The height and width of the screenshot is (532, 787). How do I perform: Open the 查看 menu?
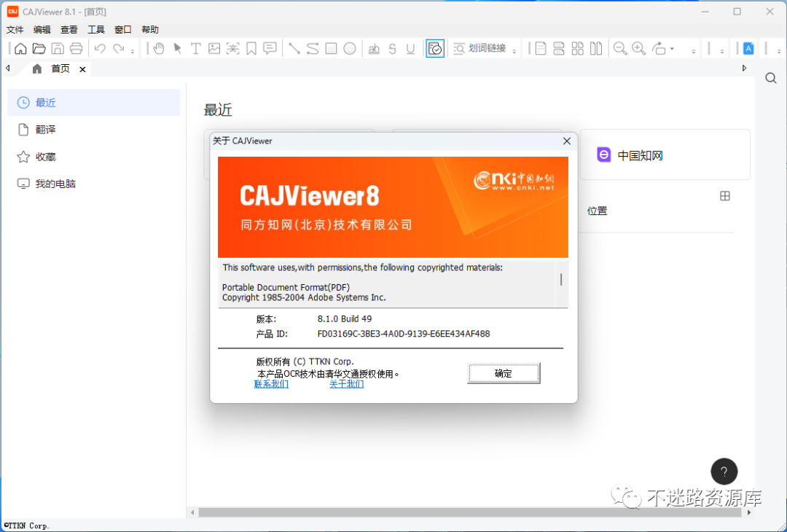click(69, 30)
